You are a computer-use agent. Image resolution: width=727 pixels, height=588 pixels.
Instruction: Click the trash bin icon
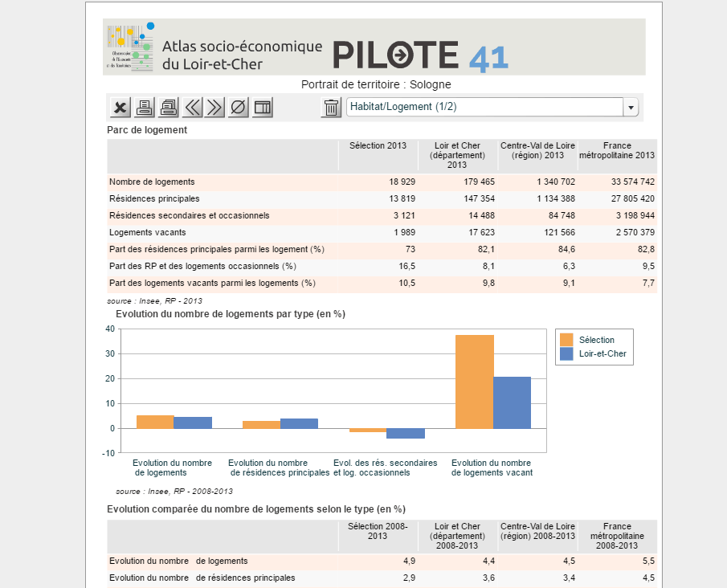(x=331, y=108)
